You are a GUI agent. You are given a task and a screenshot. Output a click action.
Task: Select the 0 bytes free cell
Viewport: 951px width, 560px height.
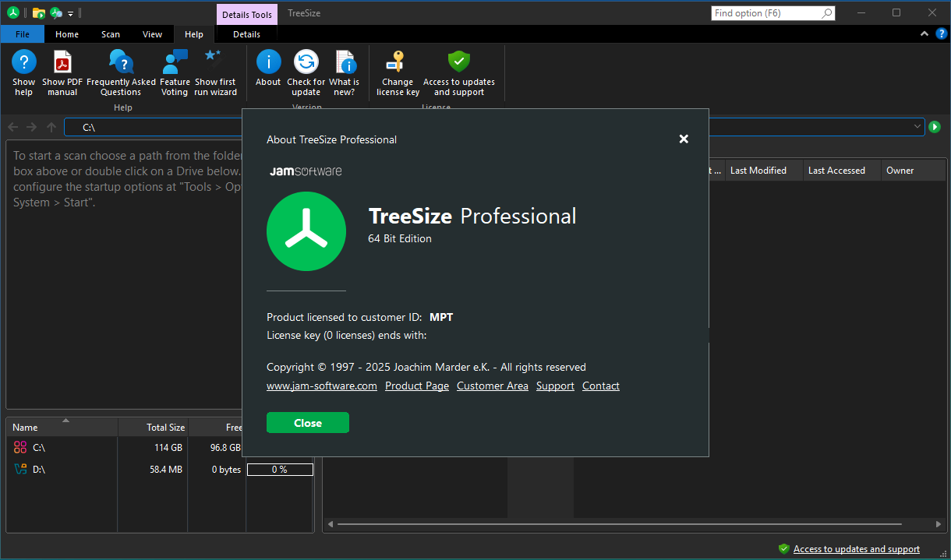click(226, 470)
